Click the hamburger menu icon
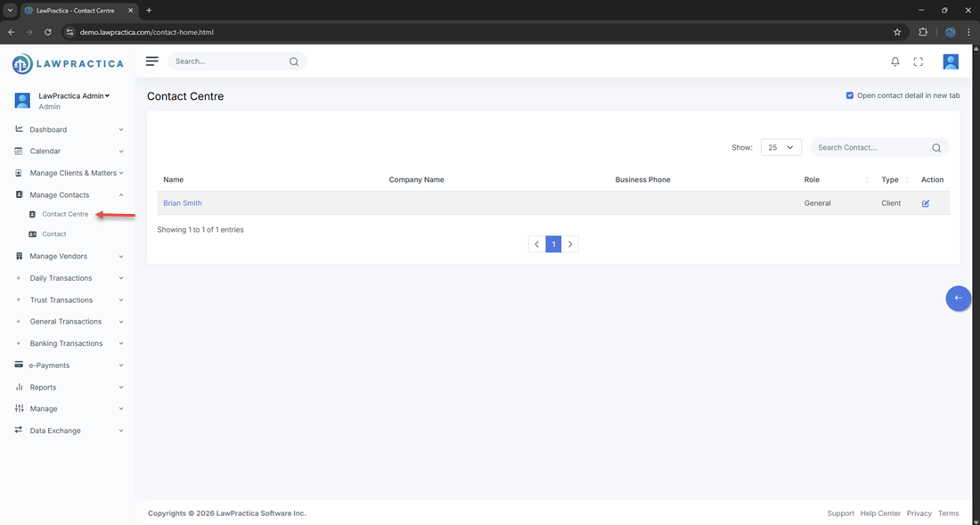 point(152,62)
